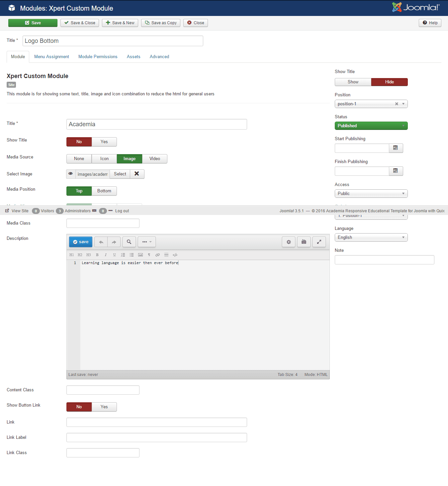Set Media Source to Video

point(154,159)
